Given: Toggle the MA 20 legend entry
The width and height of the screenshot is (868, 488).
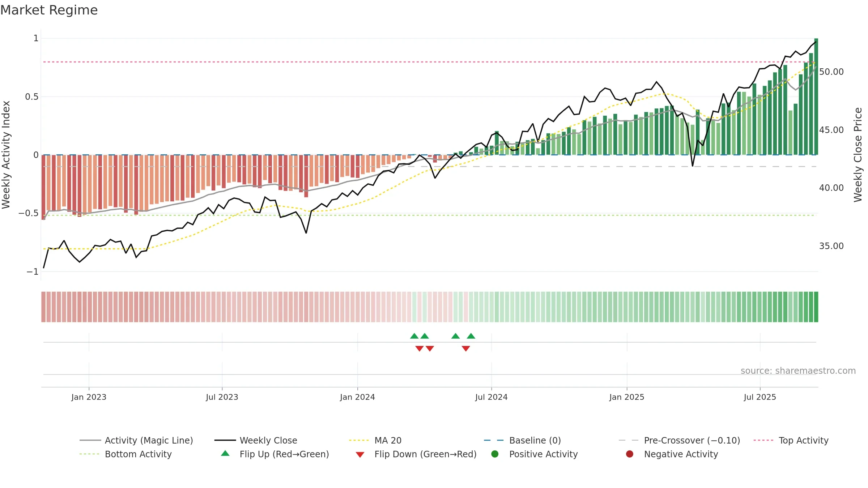Looking at the screenshot, I should pyautogui.click(x=375, y=440).
